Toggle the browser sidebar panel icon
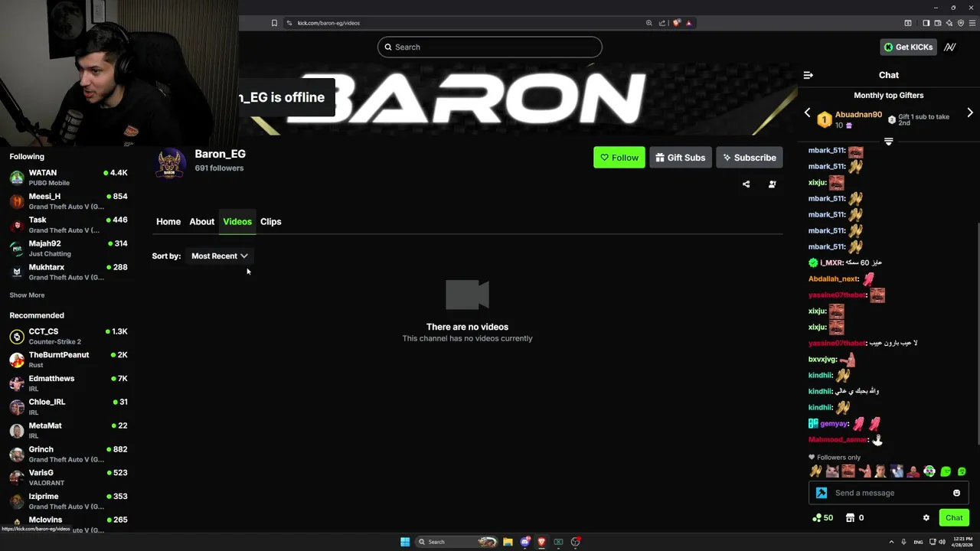980x551 pixels. (926, 23)
